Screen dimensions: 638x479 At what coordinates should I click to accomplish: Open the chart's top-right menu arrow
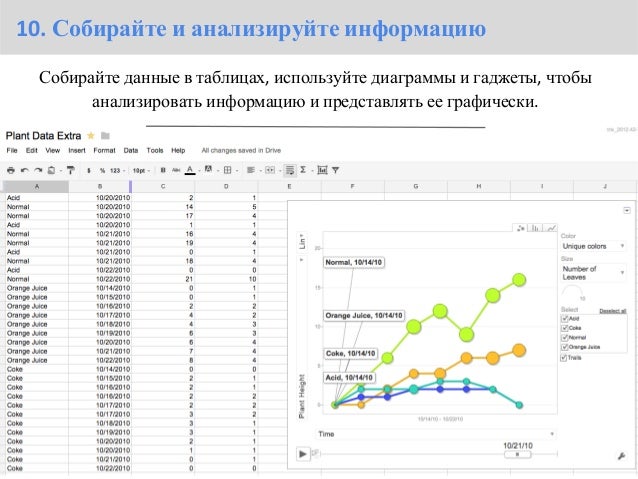pyautogui.click(x=627, y=210)
